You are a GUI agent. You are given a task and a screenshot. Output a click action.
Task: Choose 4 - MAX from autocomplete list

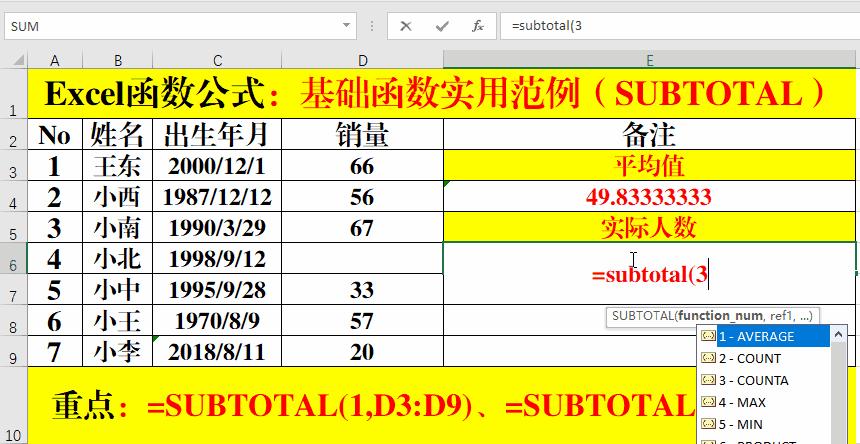coord(766,402)
